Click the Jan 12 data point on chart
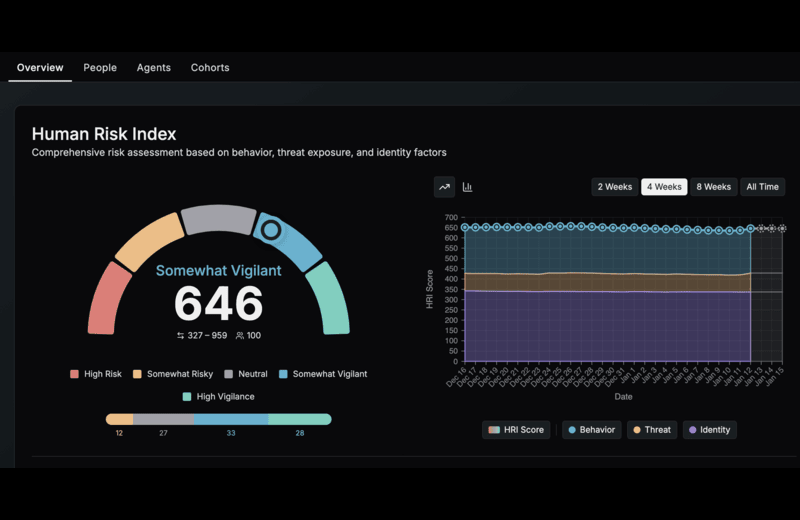This screenshot has width=800, height=520. pos(750,229)
